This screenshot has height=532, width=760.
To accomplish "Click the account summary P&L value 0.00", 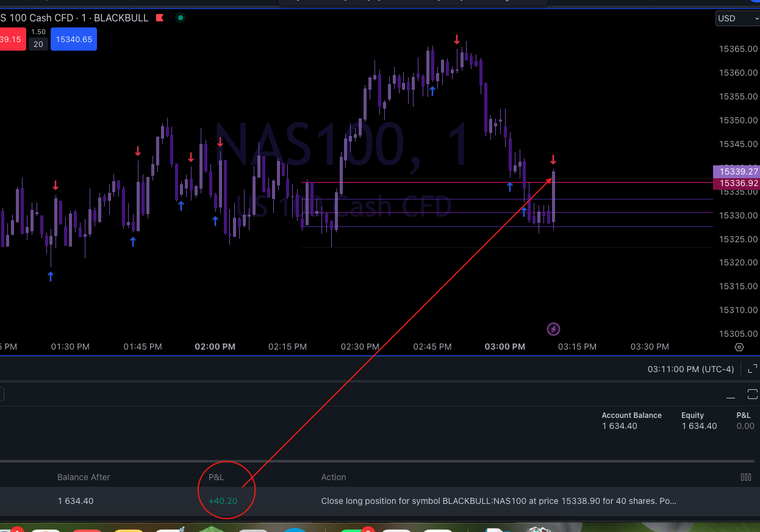I will 745,426.
